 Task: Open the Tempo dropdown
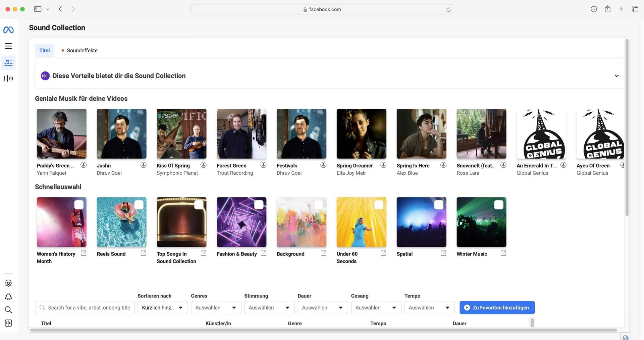tap(429, 307)
